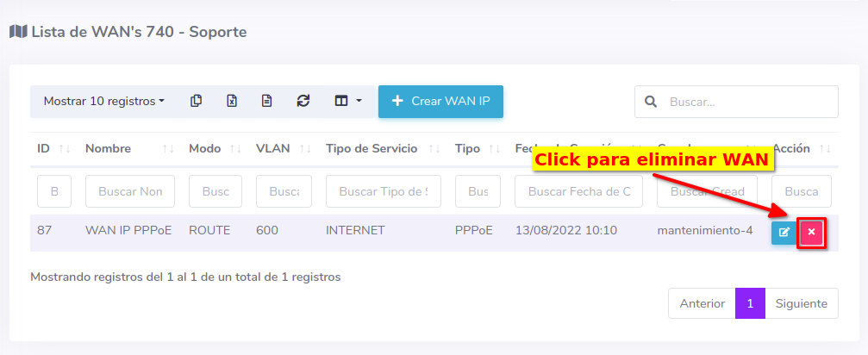868x355 pixels.
Task: Click the Fecha de Creación filter field
Action: pos(578,191)
